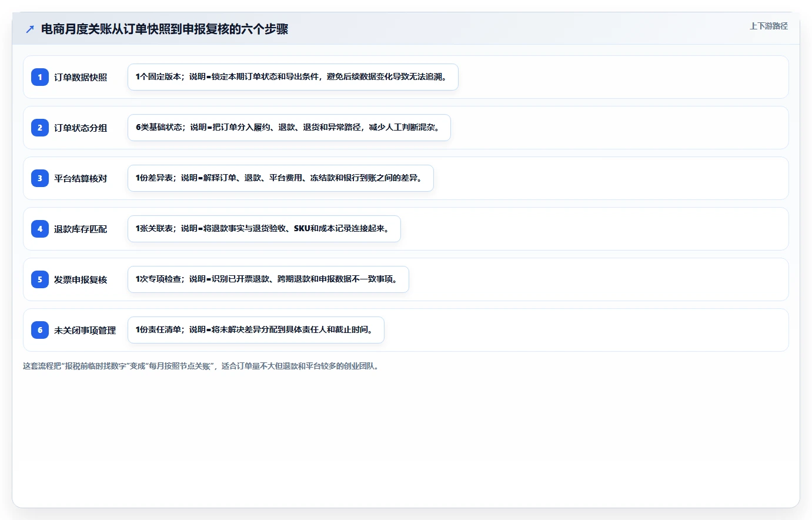Click the arrow icon beside the title
The height and width of the screenshot is (520, 812).
[30, 29]
